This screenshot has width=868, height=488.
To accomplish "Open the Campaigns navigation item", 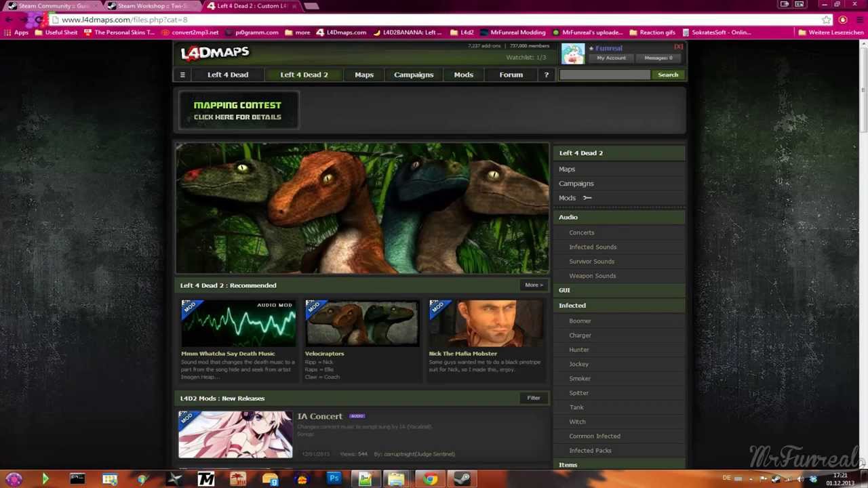I will 414,75.
